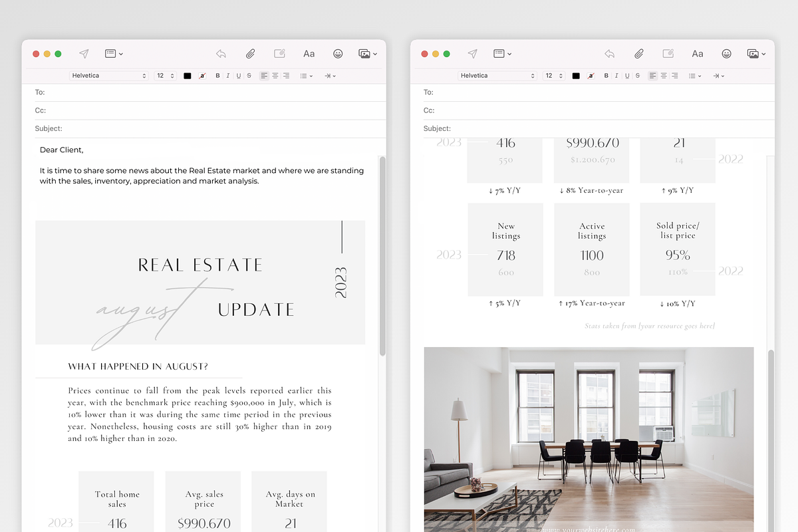Open header fields menu in right window
The width and height of the screenshot is (798, 532).
tap(502, 54)
